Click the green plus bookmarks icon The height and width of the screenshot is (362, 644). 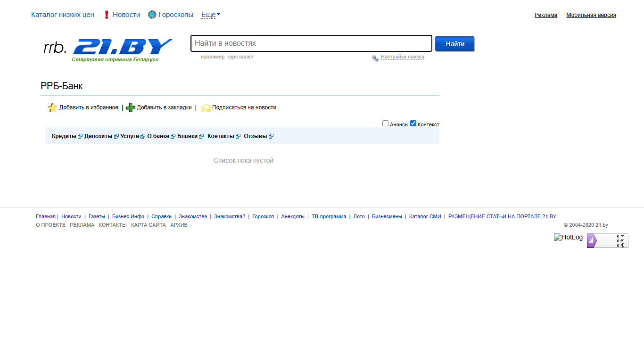[131, 107]
